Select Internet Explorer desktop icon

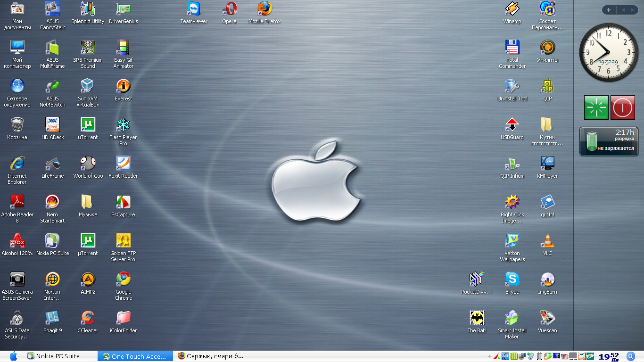tap(17, 163)
